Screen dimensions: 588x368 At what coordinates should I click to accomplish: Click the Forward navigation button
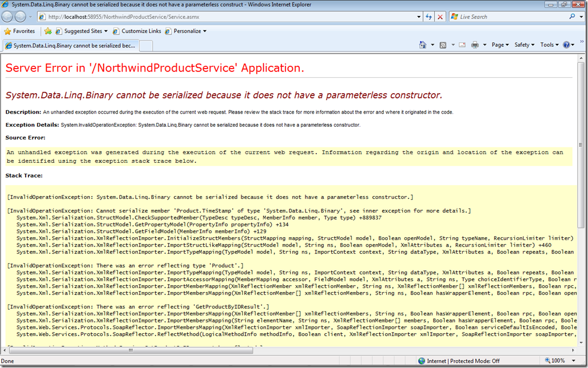pos(20,17)
